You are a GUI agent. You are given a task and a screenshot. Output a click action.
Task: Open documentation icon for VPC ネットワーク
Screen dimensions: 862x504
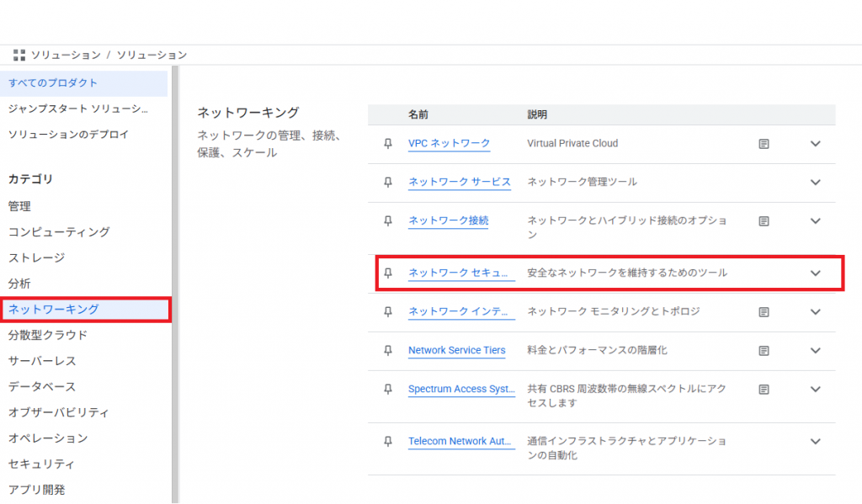(764, 144)
